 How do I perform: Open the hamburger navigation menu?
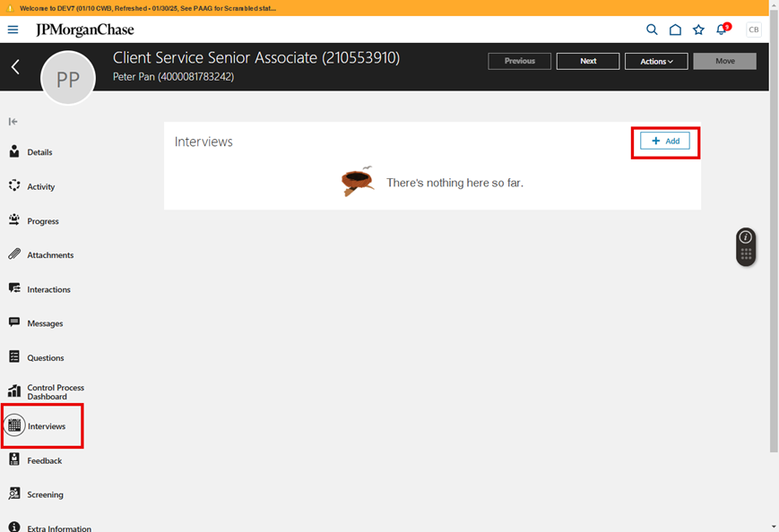(x=13, y=30)
